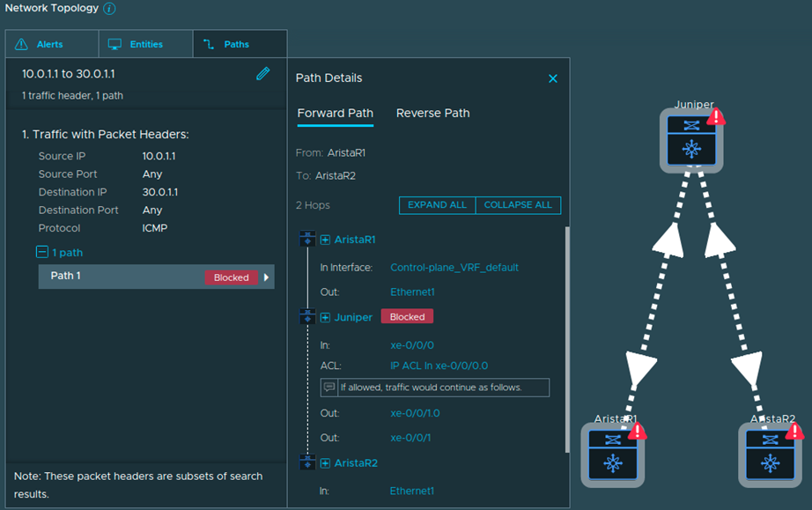The height and width of the screenshot is (510, 812).
Task: Click the Destination IP value 30.0.1.1
Action: click(160, 192)
